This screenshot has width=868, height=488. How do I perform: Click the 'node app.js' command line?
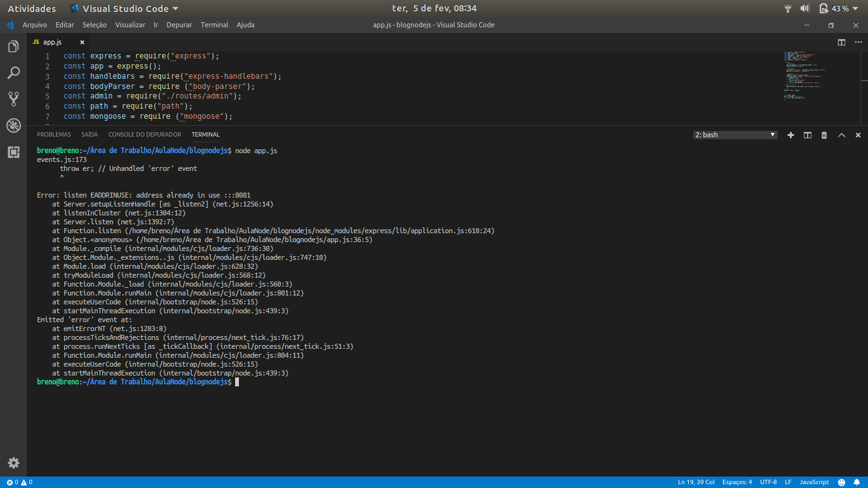click(256, 151)
